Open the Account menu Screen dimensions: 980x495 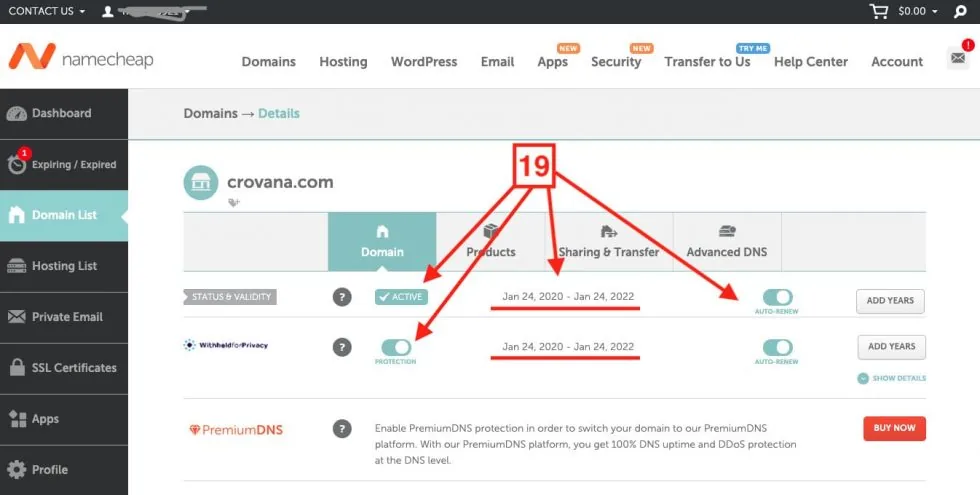[897, 62]
